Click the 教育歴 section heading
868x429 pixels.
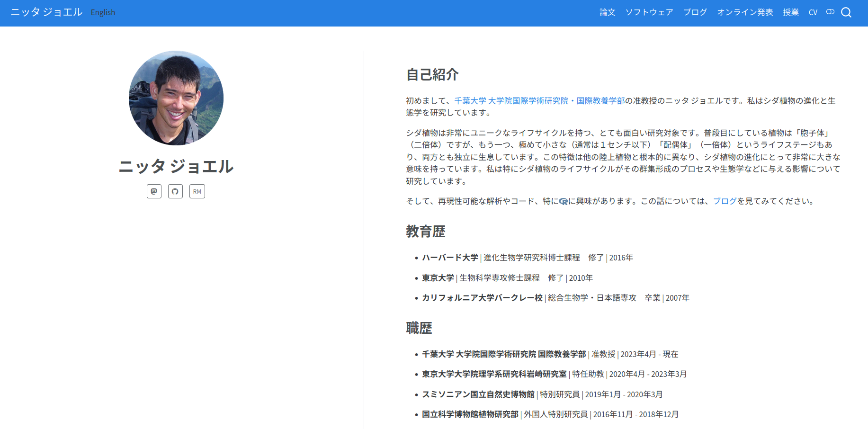pos(425,232)
